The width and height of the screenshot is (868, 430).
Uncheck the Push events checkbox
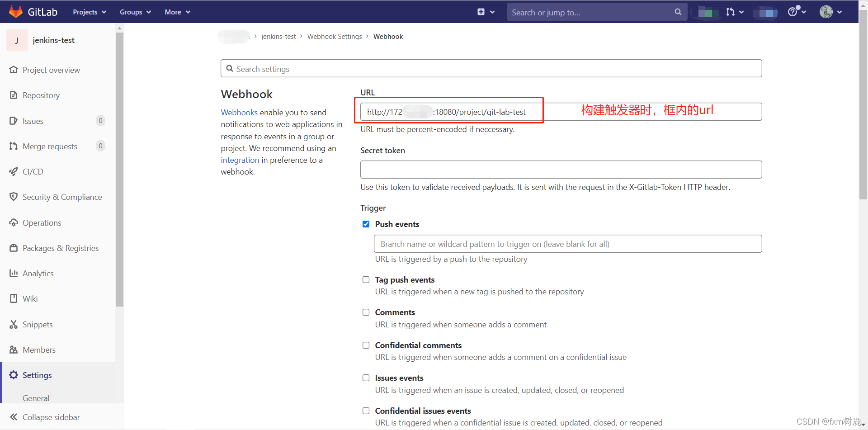[366, 224]
